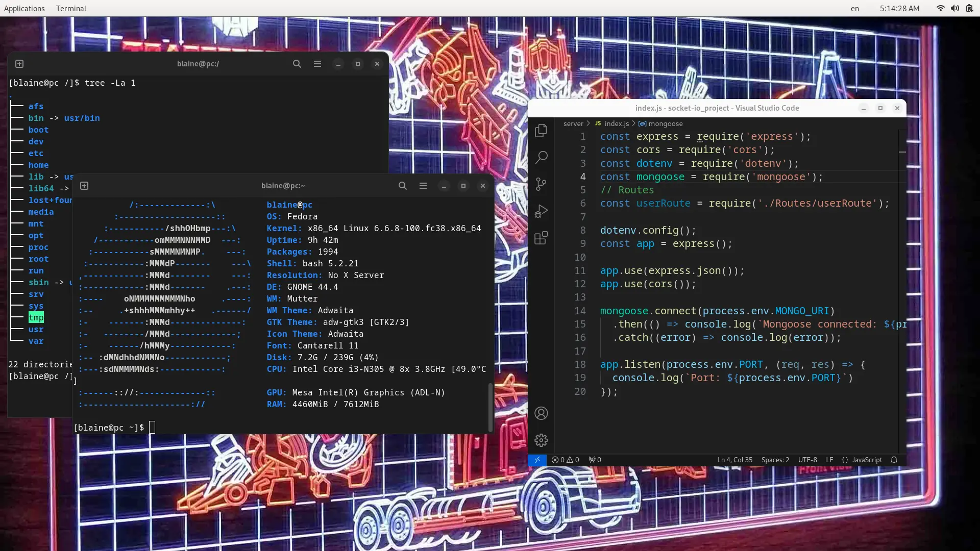The image size is (980, 551).
Task: Open the Search view in VS Code
Action: (x=541, y=157)
